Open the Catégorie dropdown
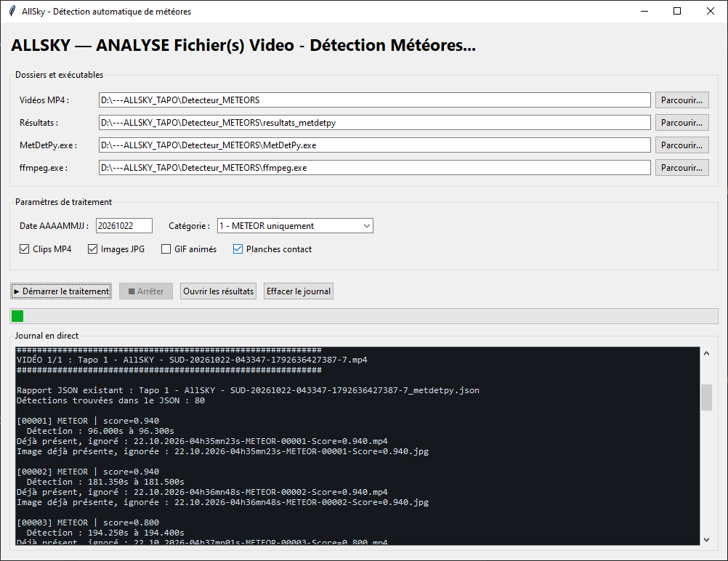 click(295, 226)
